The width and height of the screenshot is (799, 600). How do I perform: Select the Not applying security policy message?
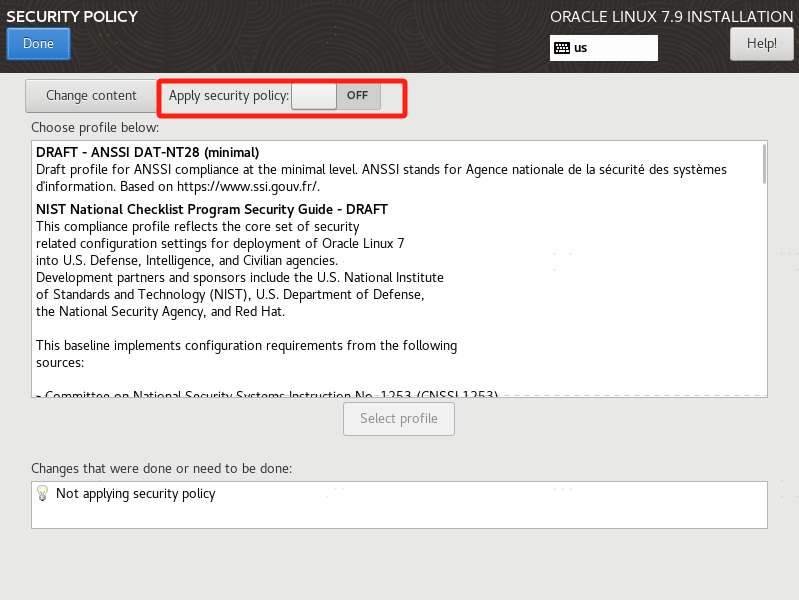[136, 493]
